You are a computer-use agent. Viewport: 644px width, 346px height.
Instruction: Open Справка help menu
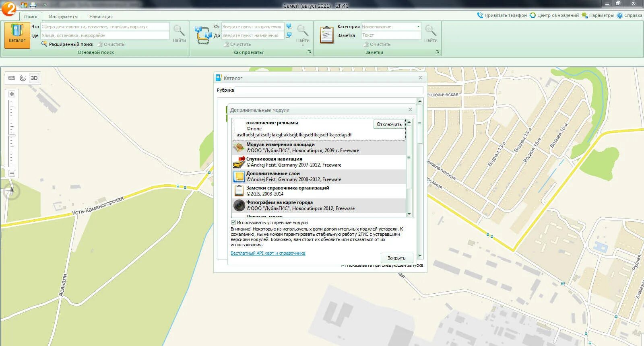(x=630, y=15)
